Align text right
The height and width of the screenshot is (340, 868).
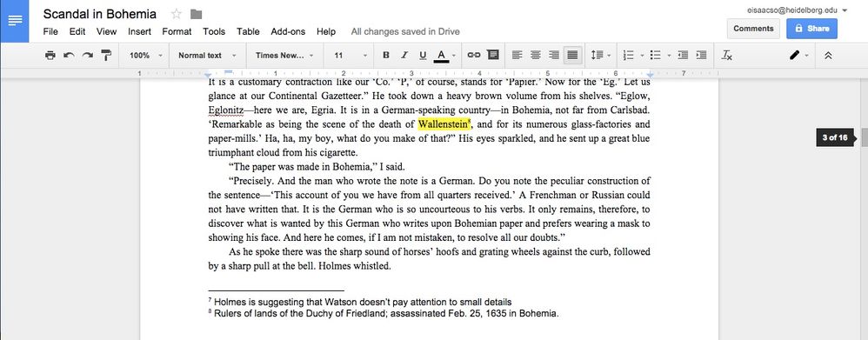[554, 56]
